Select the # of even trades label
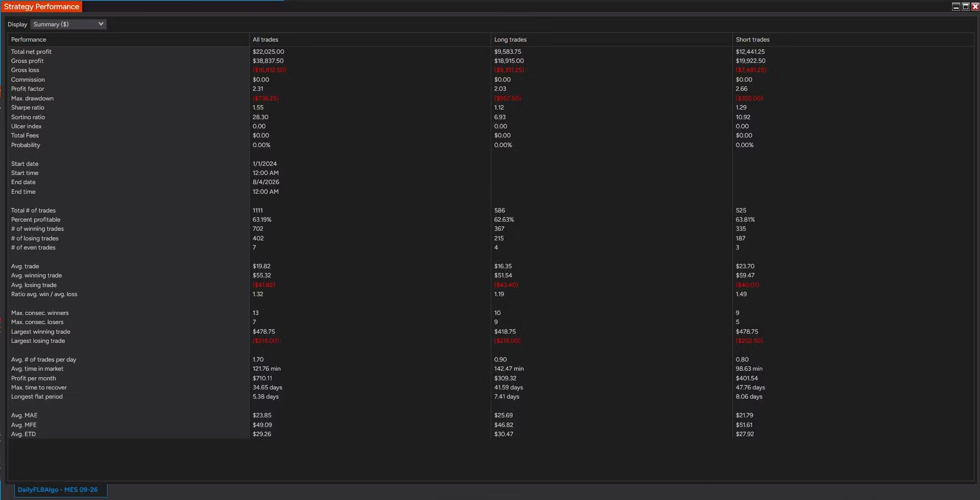Viewport: 980px width, 500px height. [x=33, y=247]
